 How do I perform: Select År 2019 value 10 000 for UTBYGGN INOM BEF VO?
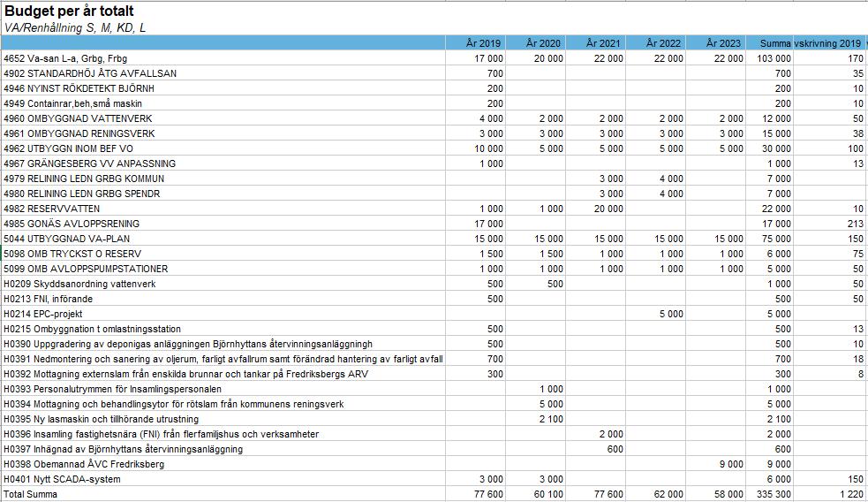[489, 148]
